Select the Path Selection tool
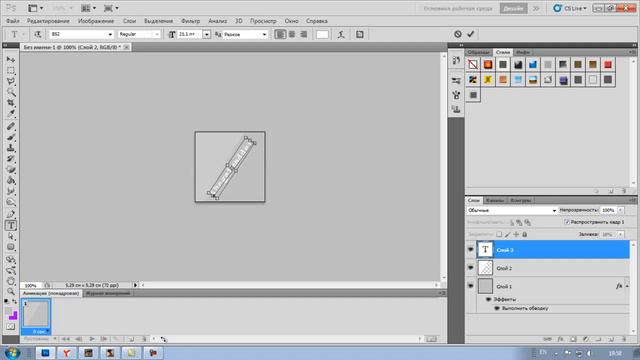The image size is (640, 360). coord(11,236)
